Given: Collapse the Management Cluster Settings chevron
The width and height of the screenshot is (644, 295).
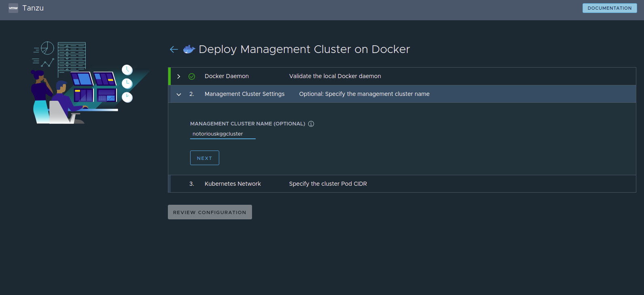Looking at the screenshot, I should [x=179, y=94].
